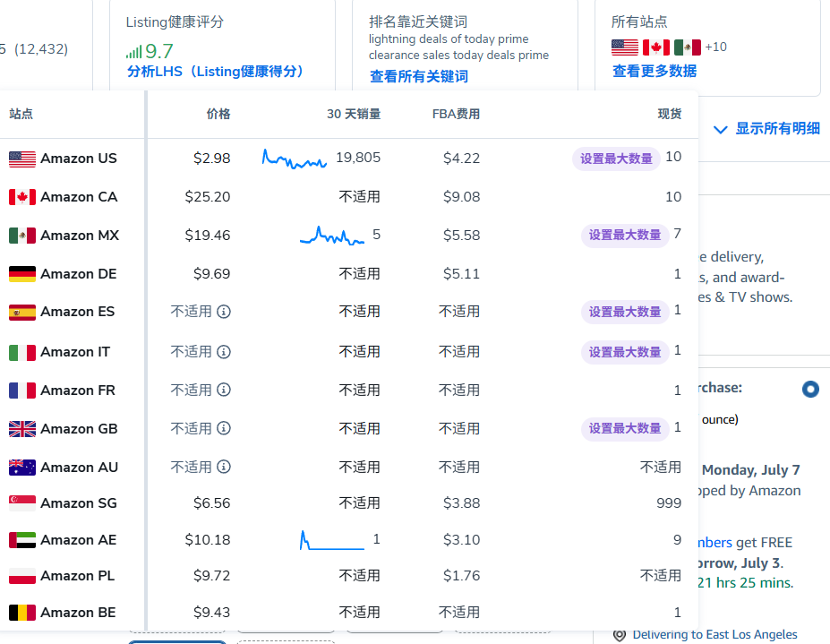Click Amazon CA FBA fee $9.08
The width and height of the screenshot is (830, 644).
point(462,197)
